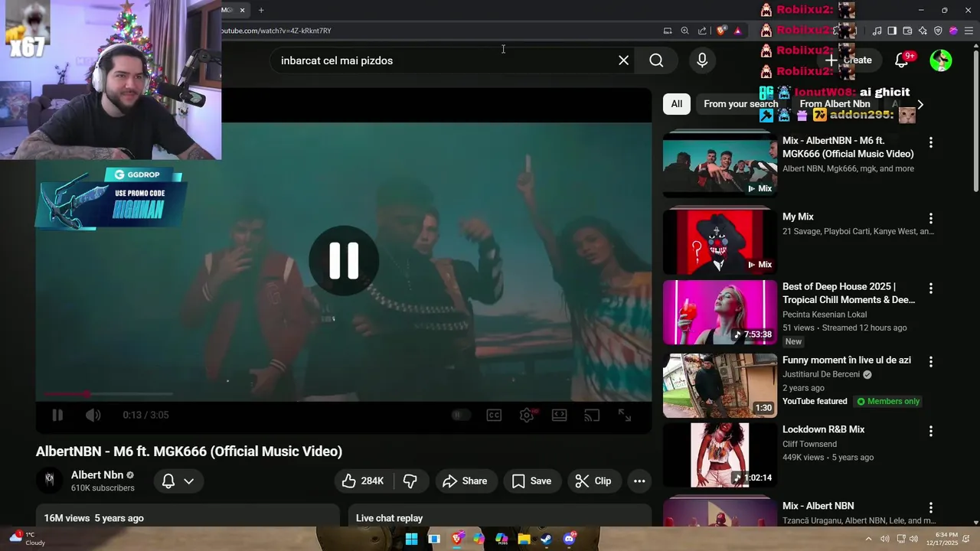Open the Create menu

point(848,60)
